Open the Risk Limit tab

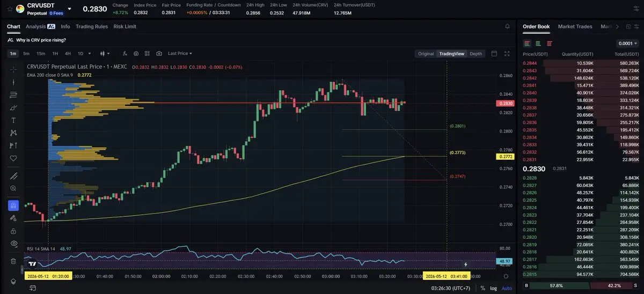pyautogui.click(x=125, y=26)
